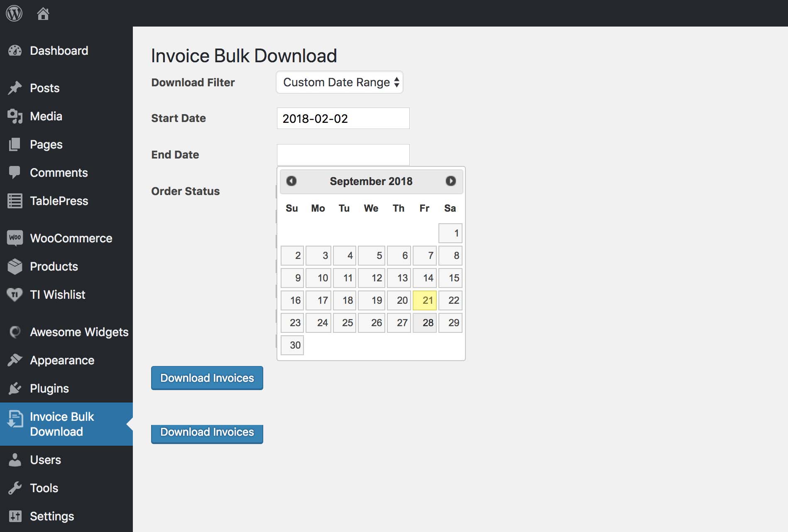Open the Users menu

pos(45,460)
